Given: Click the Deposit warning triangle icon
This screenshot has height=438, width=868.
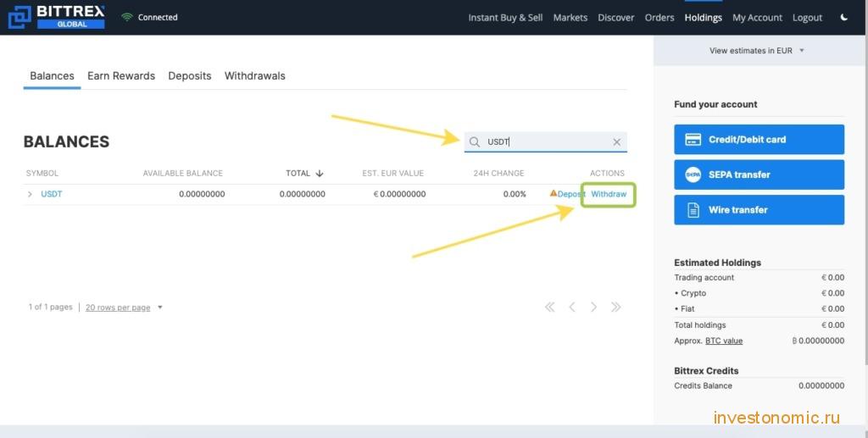Looking at the screenshot, I should [553, 193].
